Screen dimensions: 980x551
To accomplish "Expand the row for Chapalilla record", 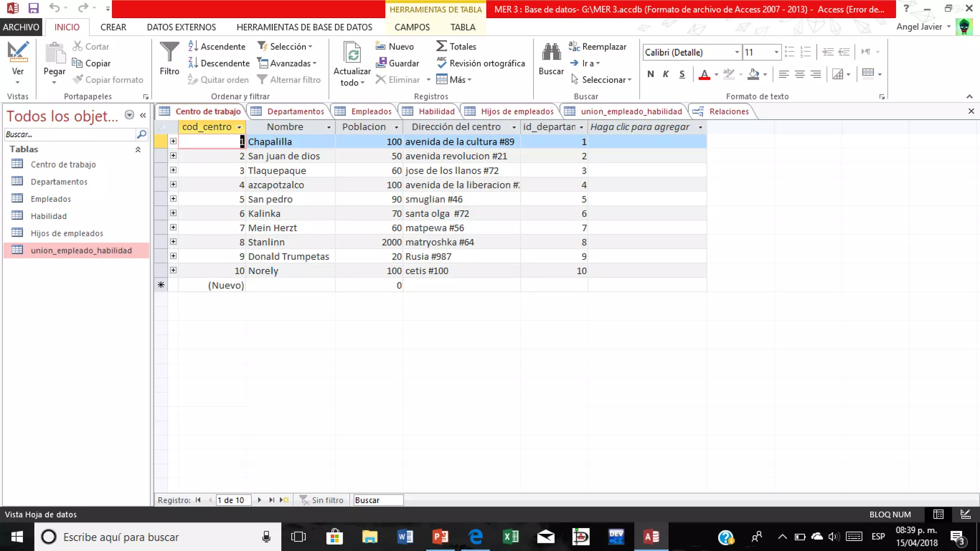I will (x=173, y=142).
